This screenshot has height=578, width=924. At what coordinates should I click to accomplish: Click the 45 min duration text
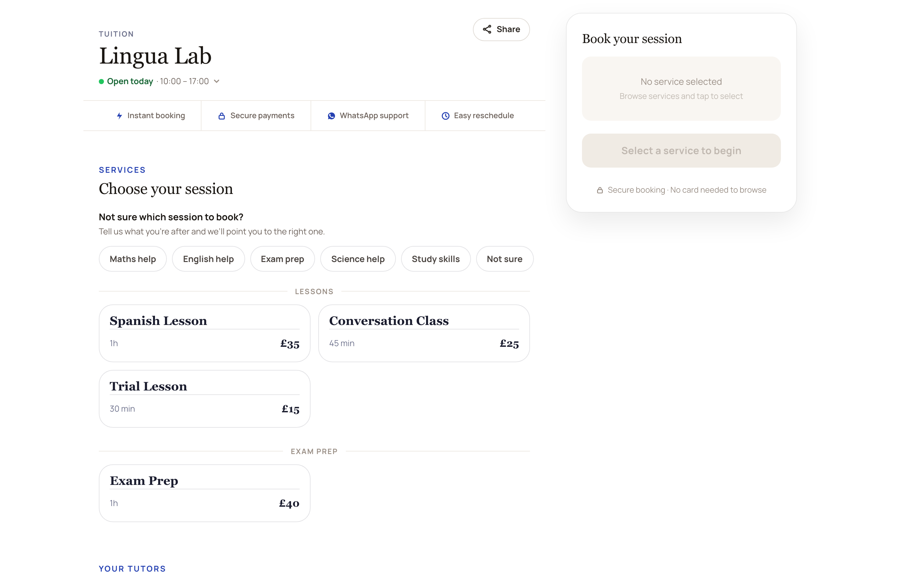(342, 344)
